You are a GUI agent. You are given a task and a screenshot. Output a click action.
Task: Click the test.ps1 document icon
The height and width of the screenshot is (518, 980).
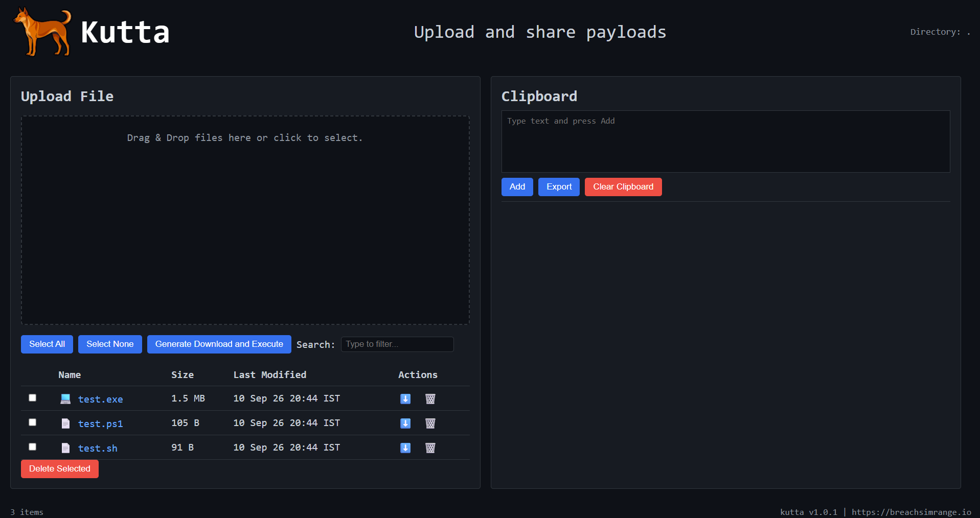pos(65,423)
